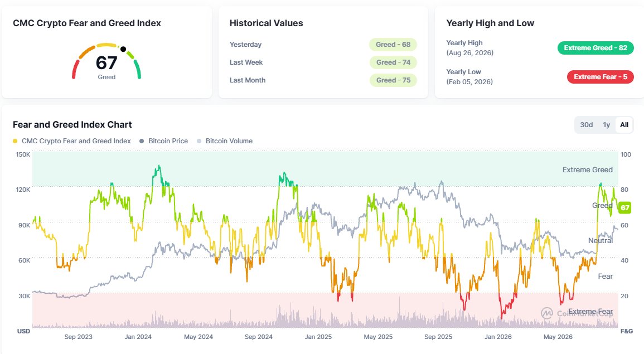Click the Extreme Fear - 5 badge
Viewport: 644px width, 354px height.
(x=600, y=77)
